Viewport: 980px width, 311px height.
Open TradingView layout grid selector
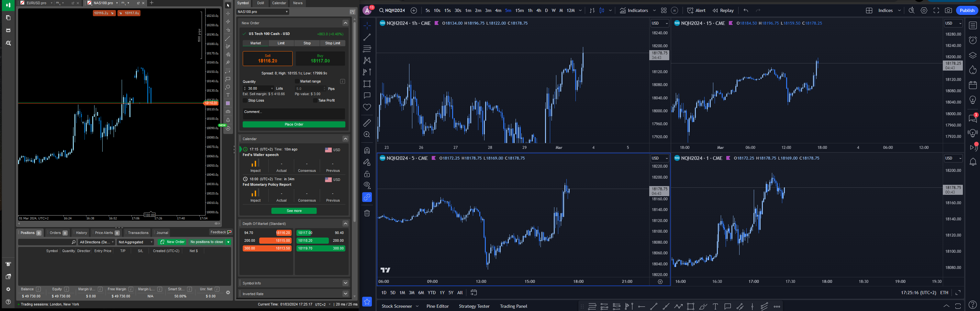869,11
